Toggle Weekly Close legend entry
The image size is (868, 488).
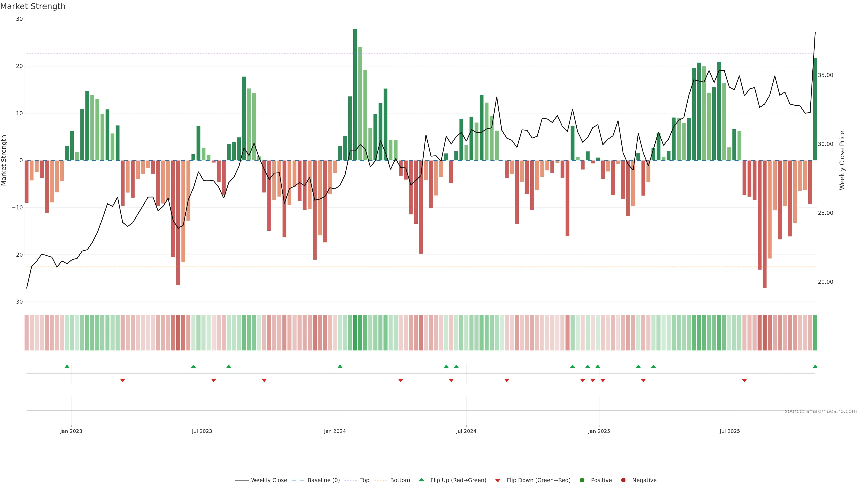pyautogui.click(x=269, y=480)
